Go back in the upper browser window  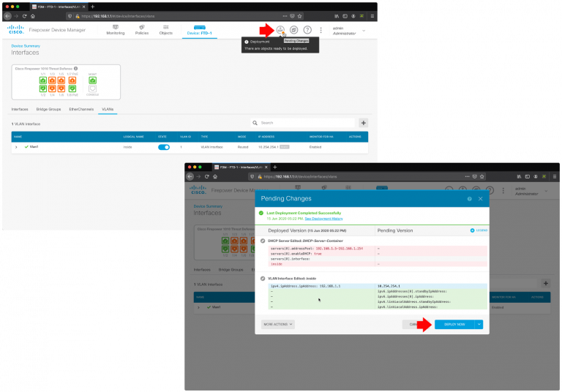(7, 16)
